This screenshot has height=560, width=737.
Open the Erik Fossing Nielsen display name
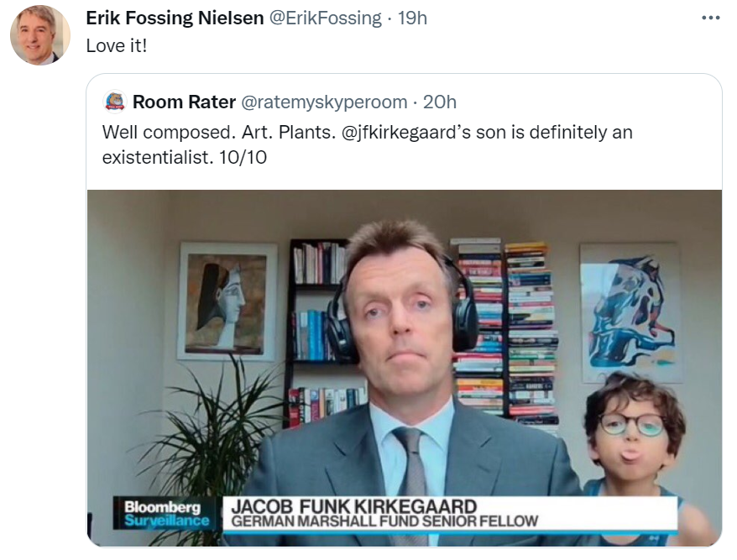[175, 18]
